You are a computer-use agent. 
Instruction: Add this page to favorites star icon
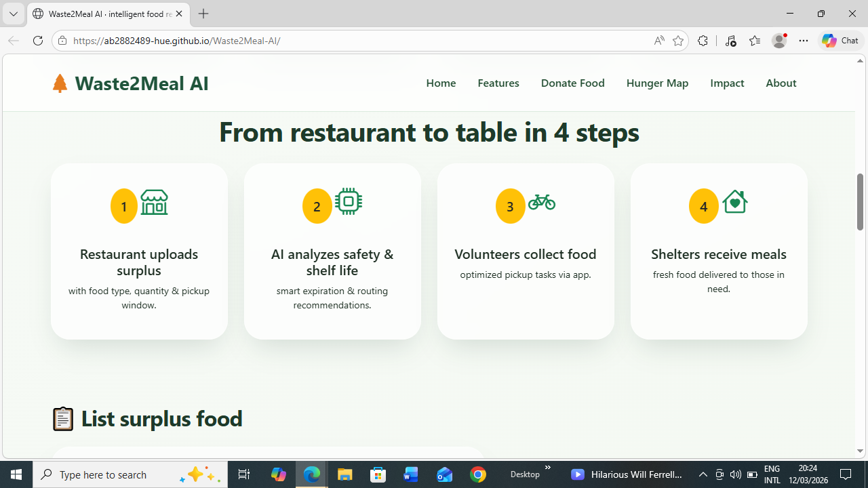click(678, 41)
